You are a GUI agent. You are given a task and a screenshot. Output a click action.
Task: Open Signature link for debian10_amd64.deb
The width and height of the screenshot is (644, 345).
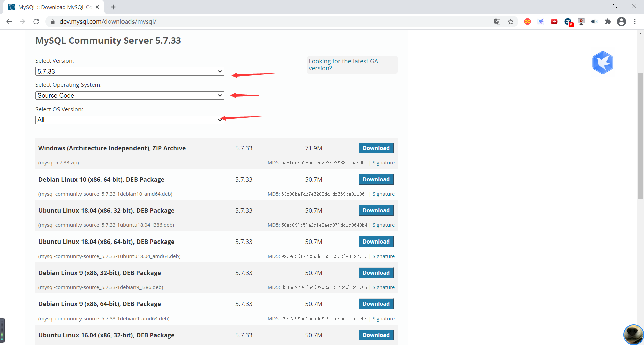pyautogui.click(x=383, y=194)
